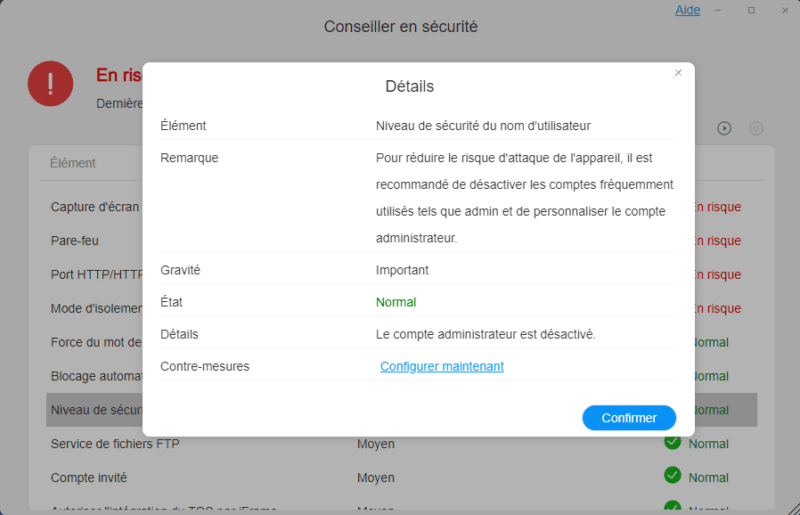Screen dimensions: 800x515
Task: Close the Conseiller en sécurité window
Action: [x=781, y=10]
